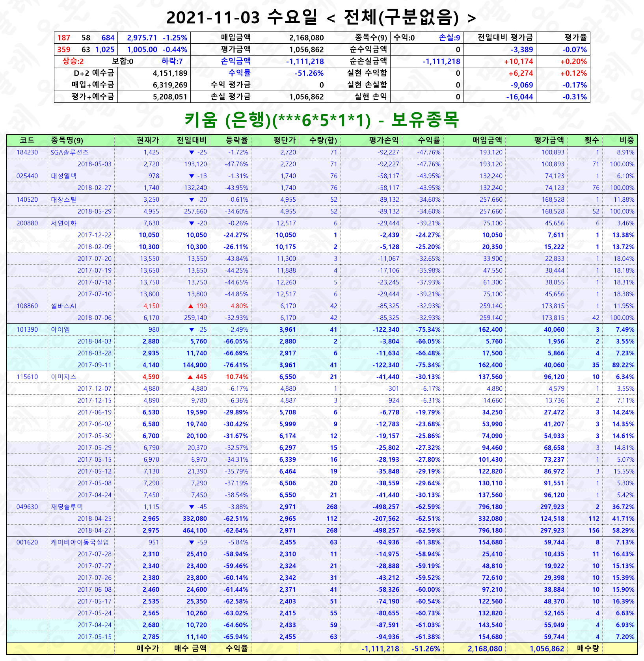Click the 4.80% change rate value
This screenshot has height=661, width=644.
239,306
